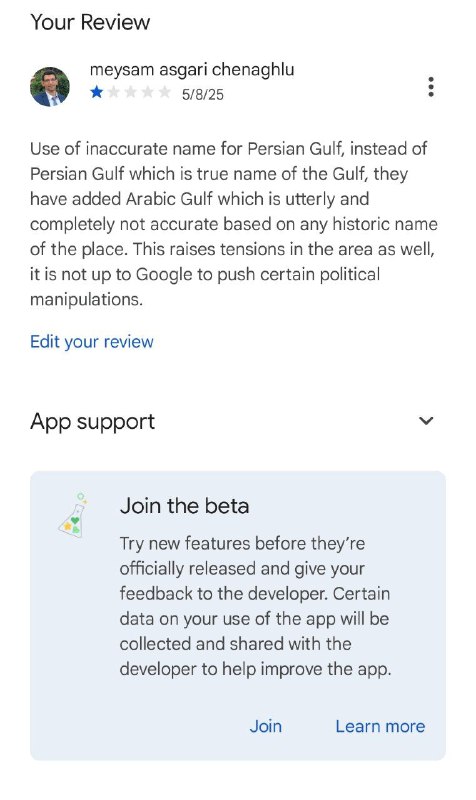Click Learn more about the beta
476x800 pixels.
pyautogui.click(x=380, y=726)
